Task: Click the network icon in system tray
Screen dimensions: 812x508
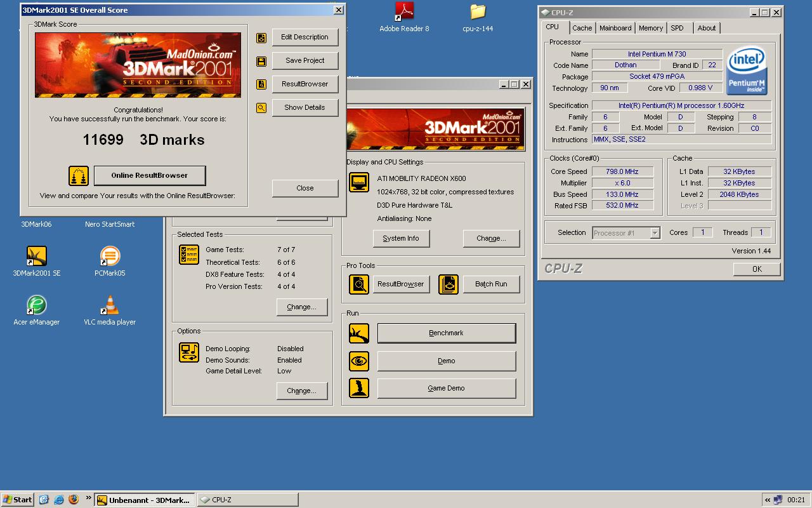Action: coord(778,500)
